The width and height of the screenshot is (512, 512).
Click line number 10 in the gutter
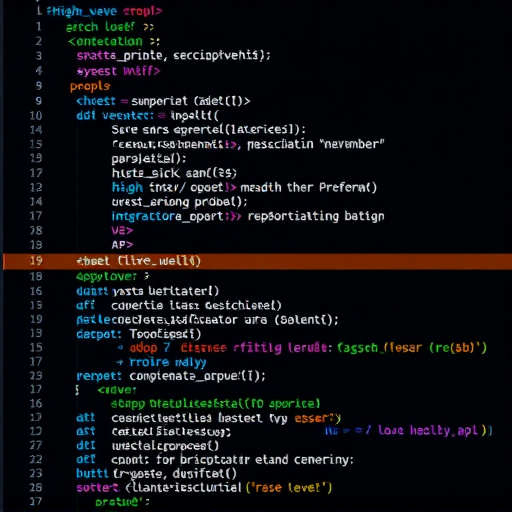[x=36, y=116]
